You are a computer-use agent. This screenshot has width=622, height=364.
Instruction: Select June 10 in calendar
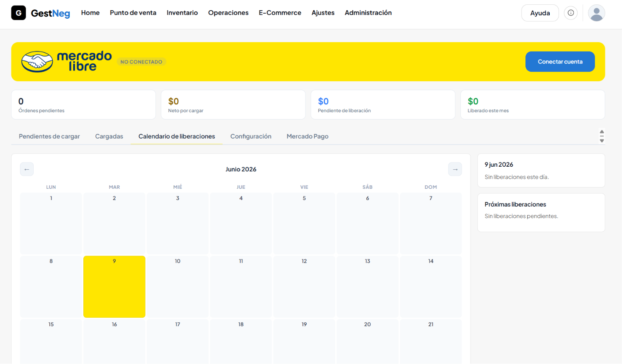[x=178, y=287]
